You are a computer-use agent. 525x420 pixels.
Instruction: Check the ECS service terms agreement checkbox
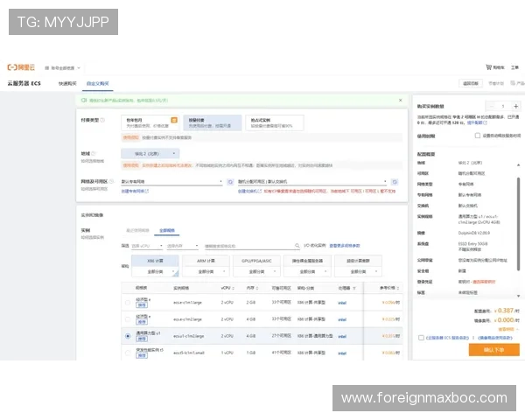(419, 337)
